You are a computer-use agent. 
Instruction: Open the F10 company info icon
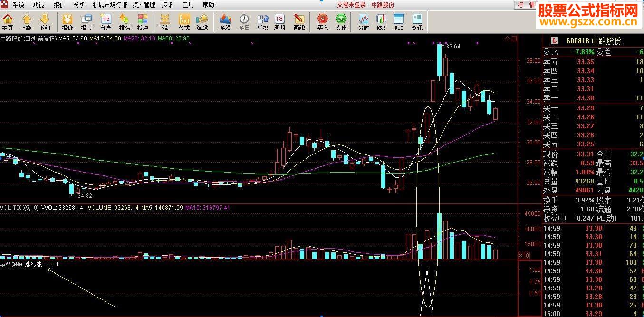pyautogui.click(x=399, y=22)
